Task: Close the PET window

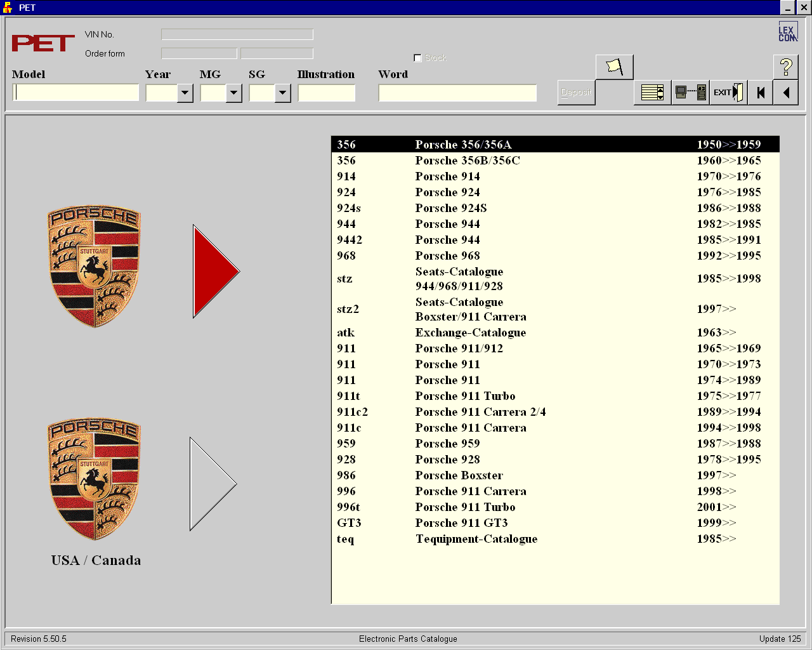Action: point(803,8)
